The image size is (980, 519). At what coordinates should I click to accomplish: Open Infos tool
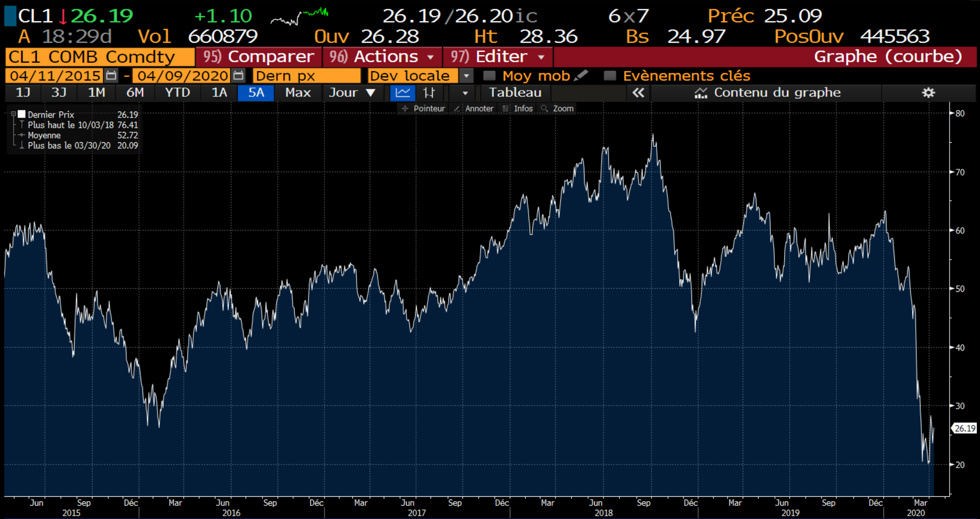517,109
